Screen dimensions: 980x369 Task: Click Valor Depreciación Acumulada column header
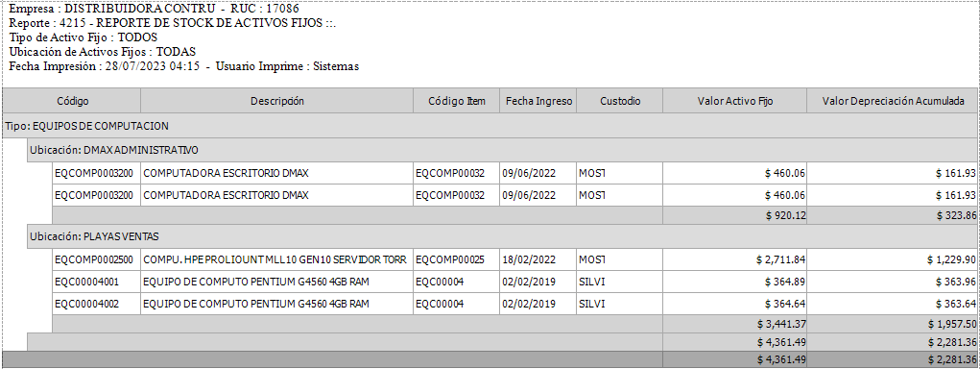click(x=893, y=101)
